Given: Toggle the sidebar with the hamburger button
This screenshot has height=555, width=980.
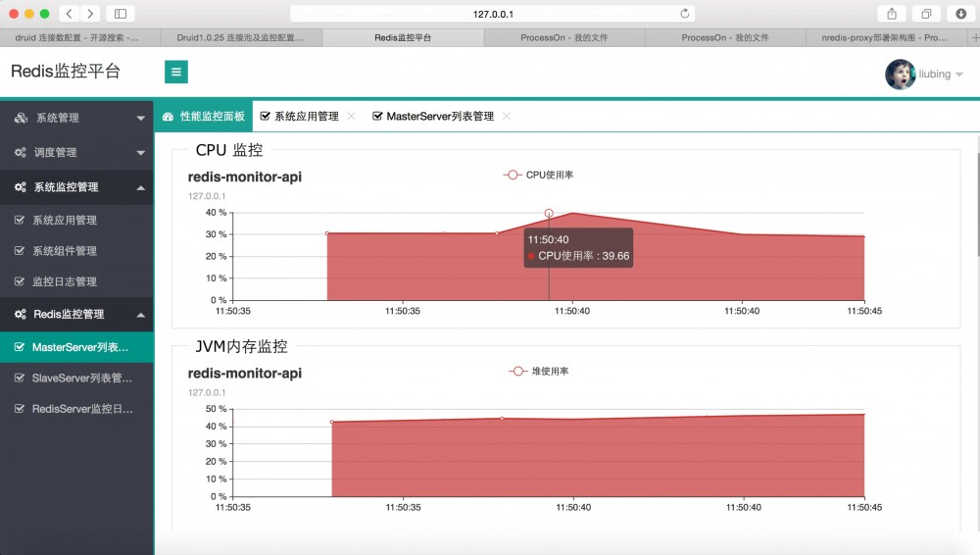Looking at the screenshot, I should tap(176, 72).
